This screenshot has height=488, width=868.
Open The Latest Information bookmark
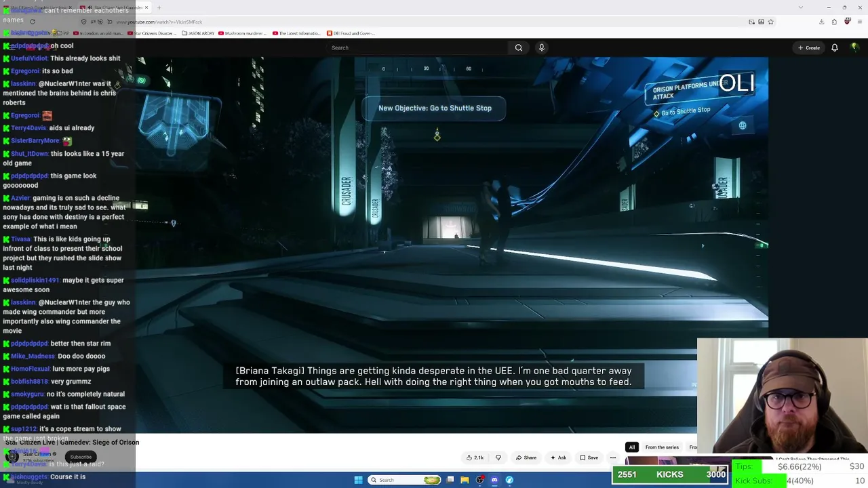(x=296, y=33)
